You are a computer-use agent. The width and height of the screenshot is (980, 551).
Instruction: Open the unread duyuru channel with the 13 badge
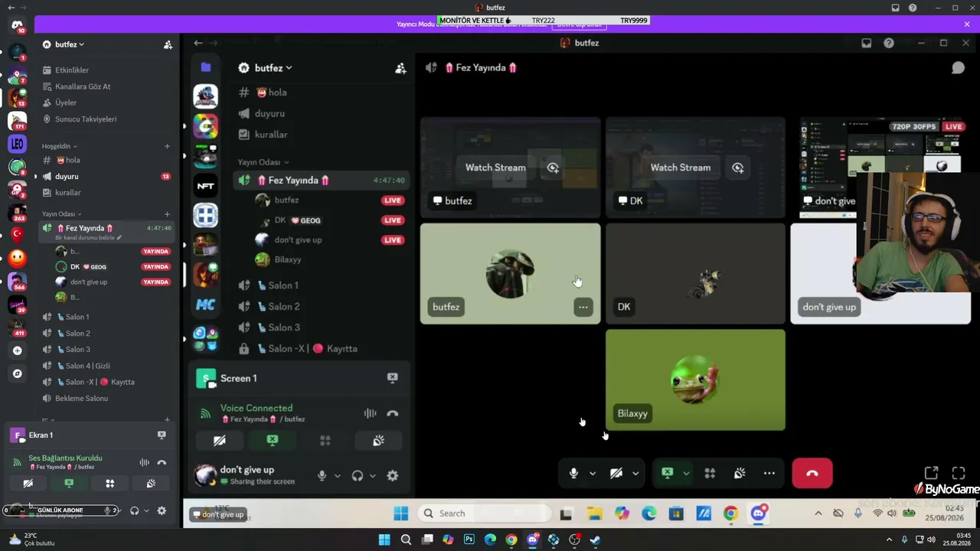(x=105, y=177)
